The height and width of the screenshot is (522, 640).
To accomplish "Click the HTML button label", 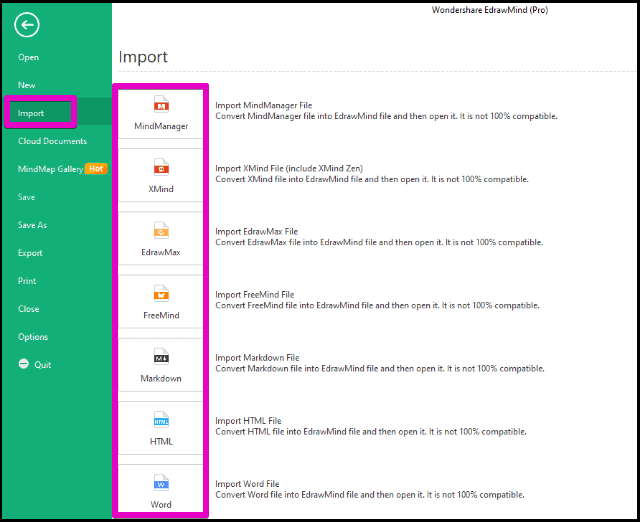I will pos(161,442).
